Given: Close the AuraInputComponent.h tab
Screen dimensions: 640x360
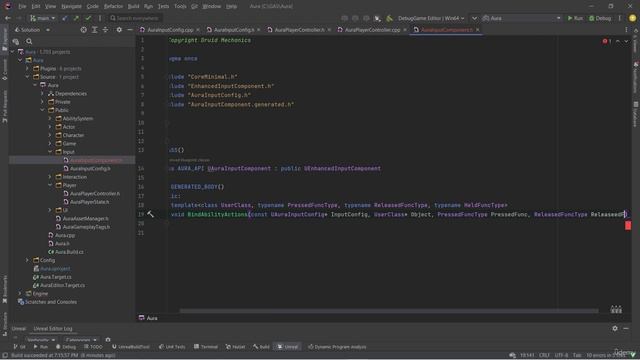Looking at the screenshot, I should pyautogui.click(x=478, y=30).
